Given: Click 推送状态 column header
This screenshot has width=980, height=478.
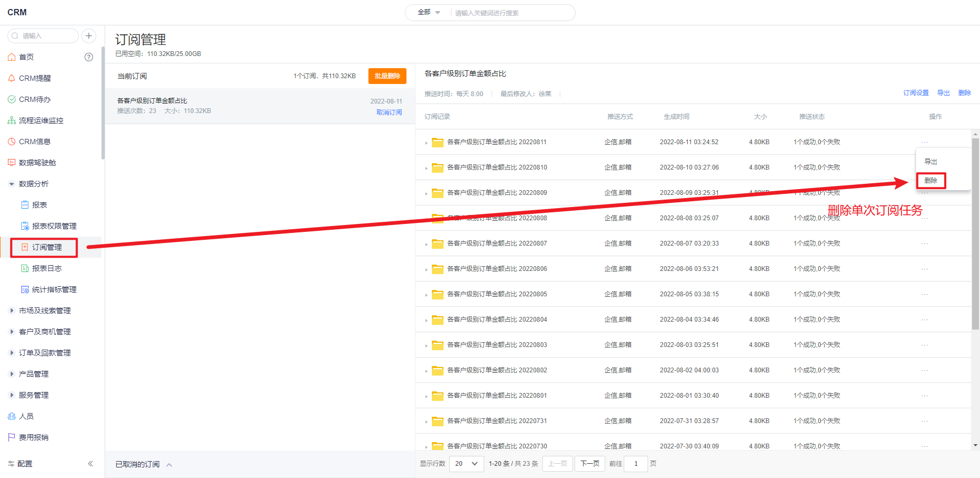Looking at the screenshot, I should click(x=812, y=117).
